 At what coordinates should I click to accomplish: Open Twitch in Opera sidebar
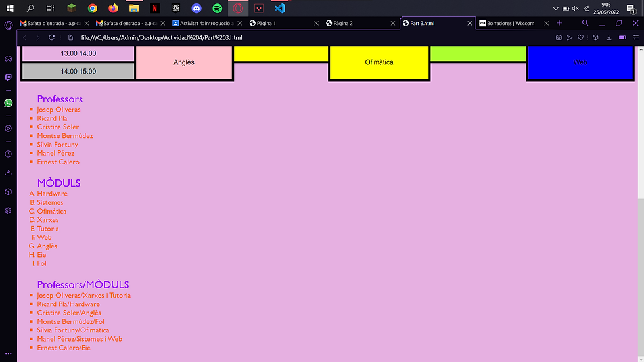[x=8, y=77]
